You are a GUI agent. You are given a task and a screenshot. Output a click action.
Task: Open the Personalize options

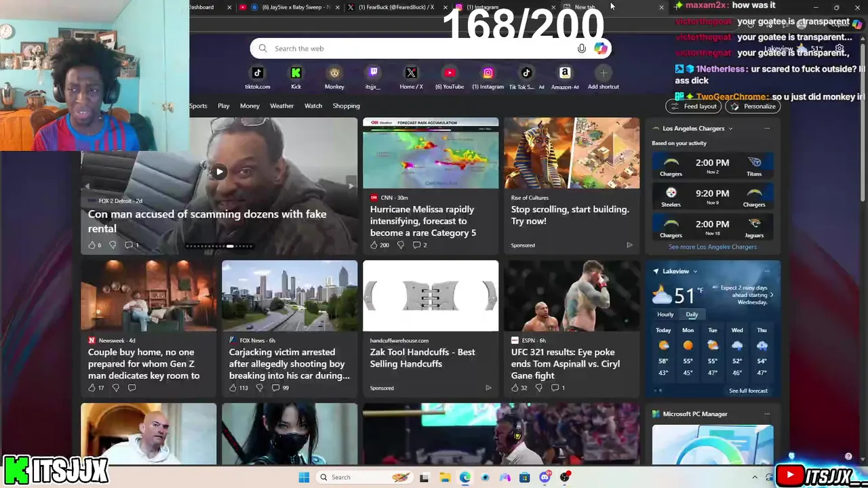coord(753,106)
